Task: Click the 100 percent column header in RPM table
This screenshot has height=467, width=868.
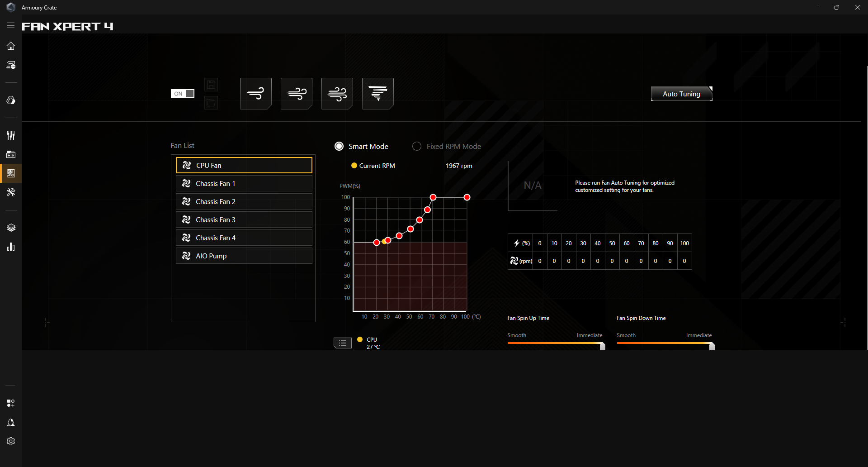Action: point(684,243)
